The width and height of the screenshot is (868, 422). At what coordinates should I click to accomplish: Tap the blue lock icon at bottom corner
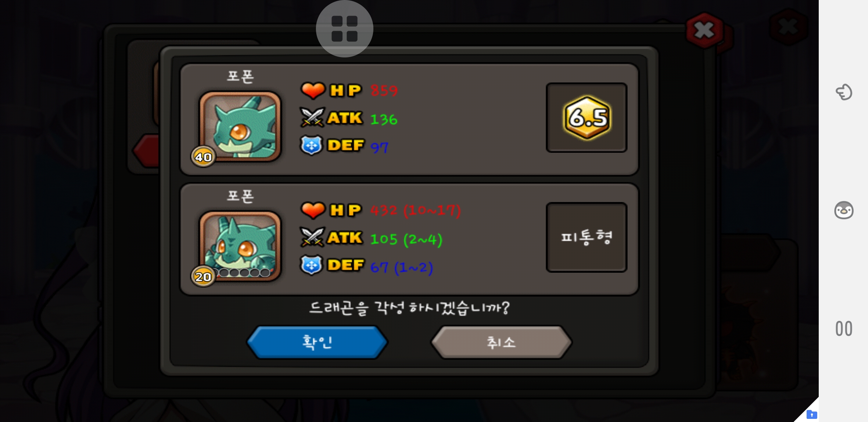tap(812, 414)
